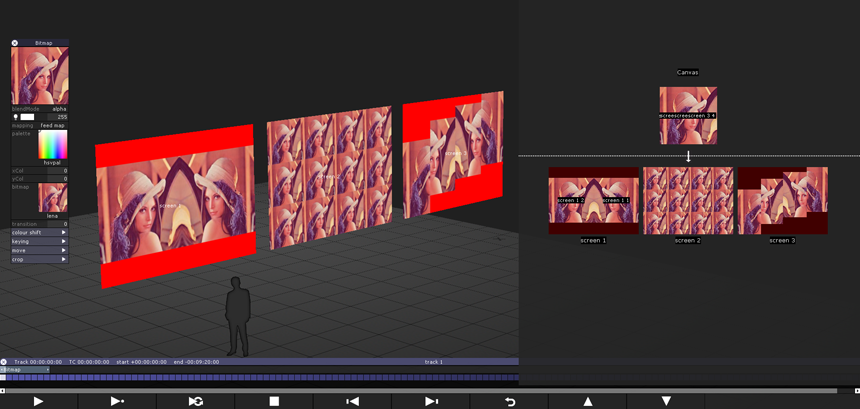860x409 pixels.
Task: Click the track 1 name on timeline
Action: coord(433,362)
